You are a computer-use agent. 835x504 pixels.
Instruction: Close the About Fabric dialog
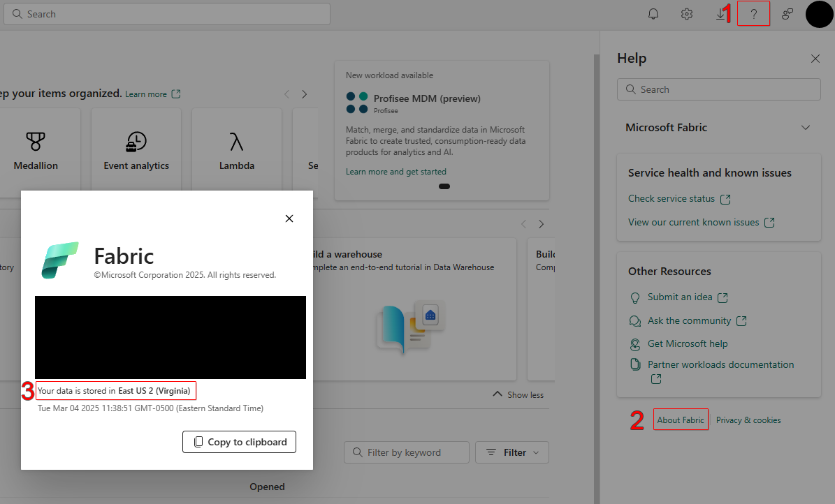pos(289,218)
